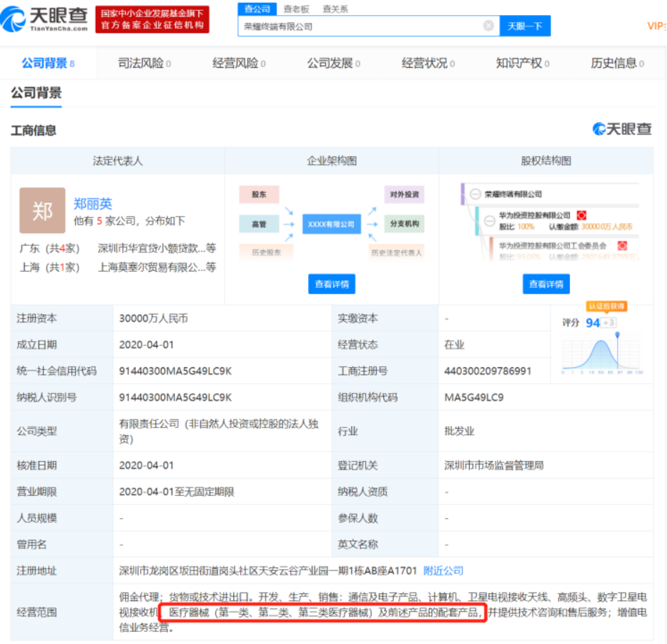The image size is (667, 644).
Task: Click the 华为投资控股有限公司 shareholder name
Action: pos(534,215)
